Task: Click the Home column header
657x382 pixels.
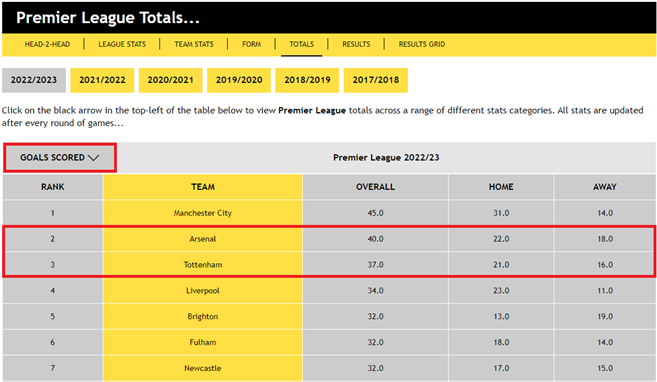Action: point(501,187)
